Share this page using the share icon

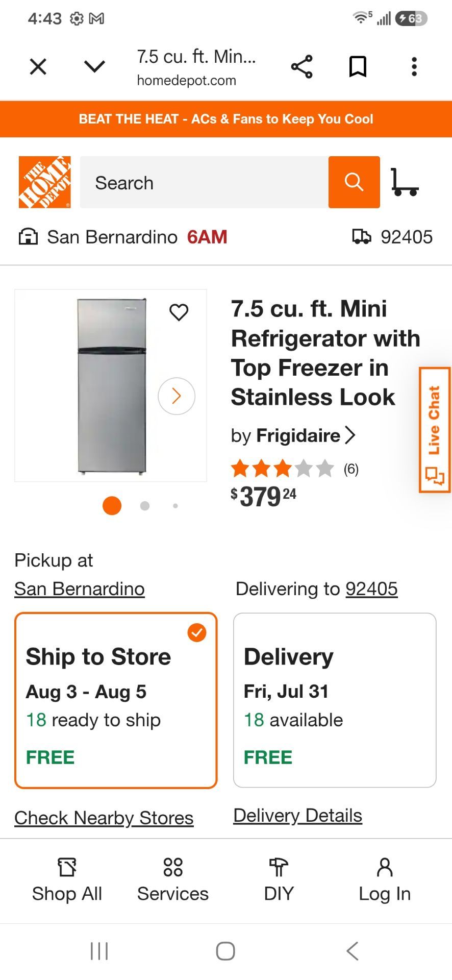tap(302, 67)
